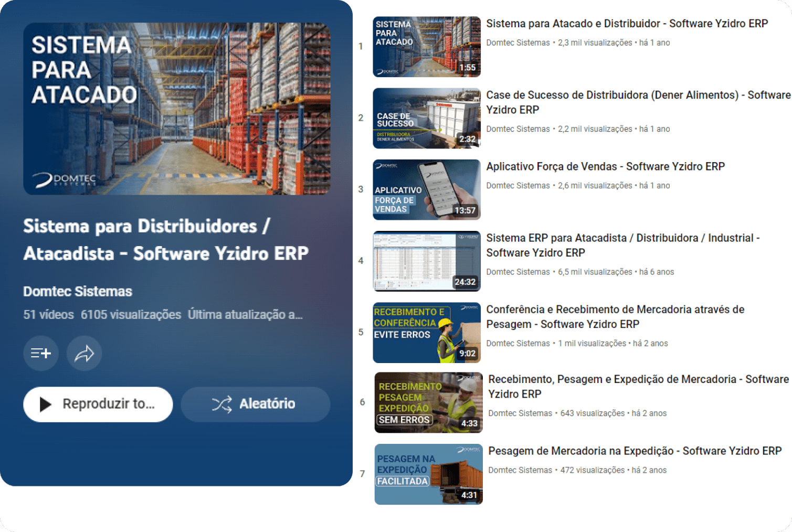Click the playlist title Sistema para Distribuidores / Atacadista

pos(166,240)
